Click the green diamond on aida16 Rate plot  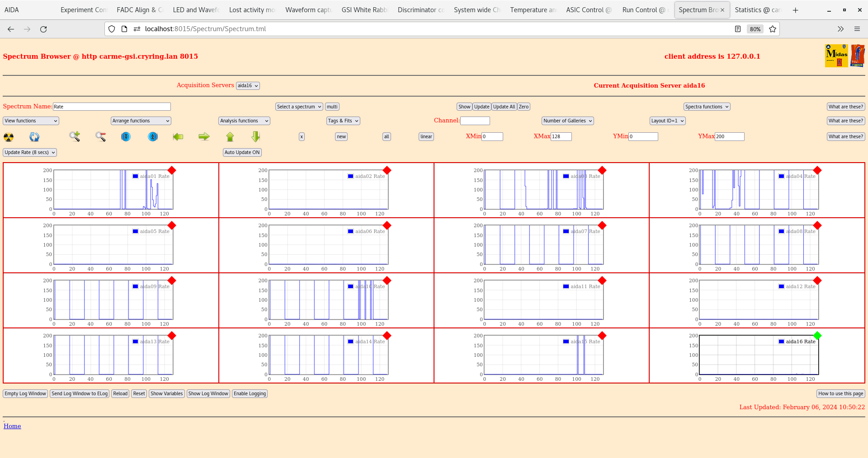point(817,336)
